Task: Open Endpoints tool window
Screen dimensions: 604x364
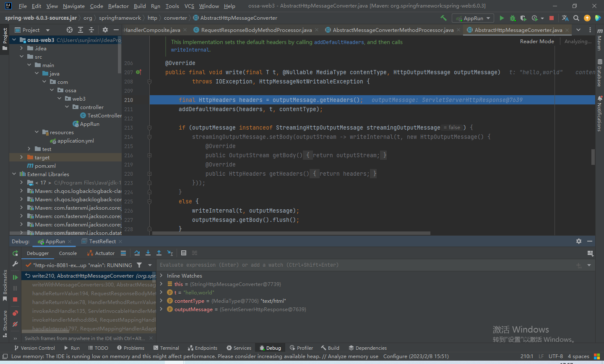Action: [x=203, y=348]
